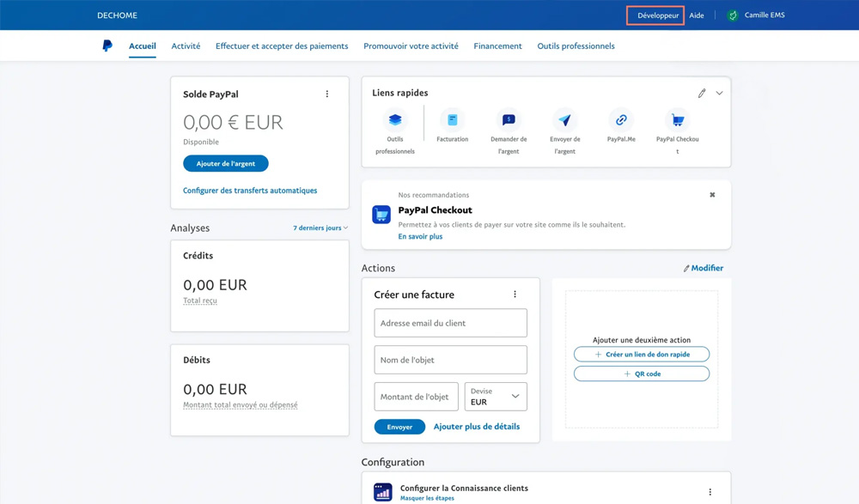Image resolution: width=859 pixels, height=504 pixels.
Task: Open the Développeur link in header
Action: (657, 15)
